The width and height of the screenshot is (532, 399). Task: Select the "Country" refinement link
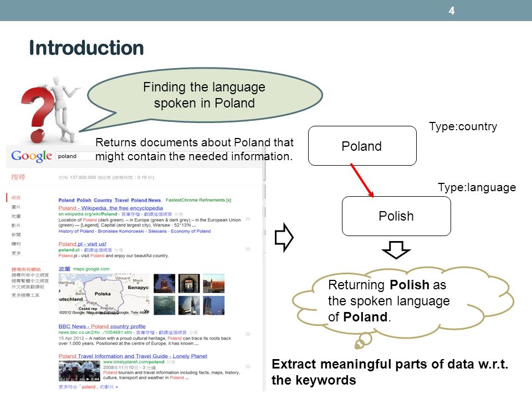pos(103,200)
